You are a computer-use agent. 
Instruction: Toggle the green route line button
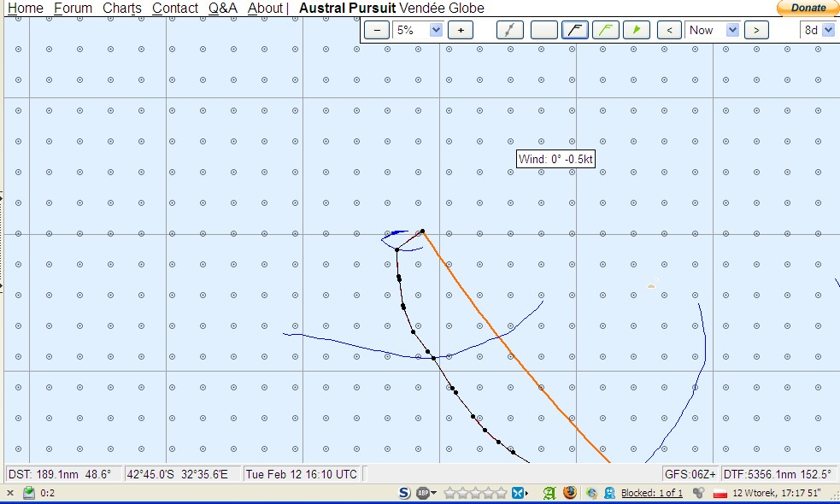(606, 30)
